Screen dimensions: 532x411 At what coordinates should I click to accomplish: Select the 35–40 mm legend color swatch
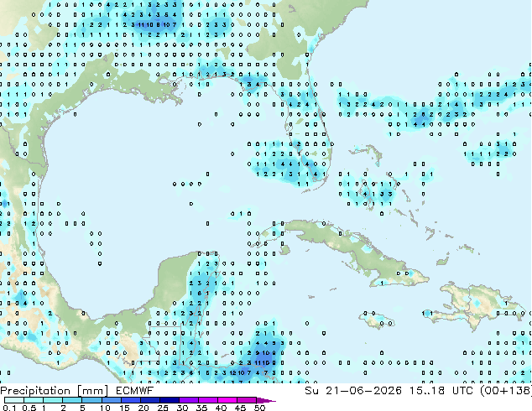207,400
